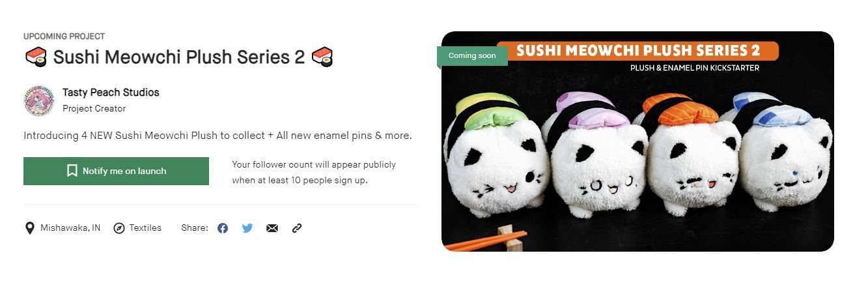Click the compass category icon

[119, 228]
